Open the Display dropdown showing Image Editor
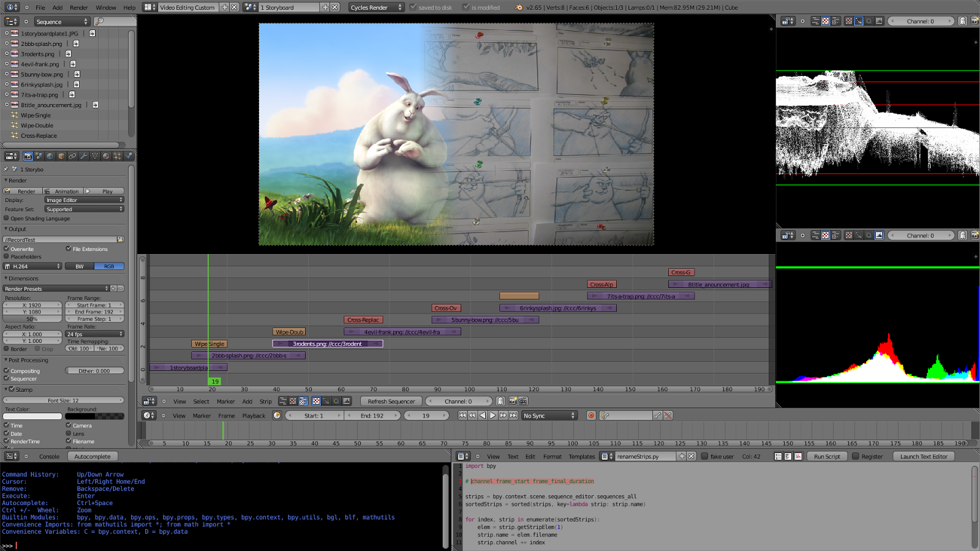980x551 pixels. 84,200
